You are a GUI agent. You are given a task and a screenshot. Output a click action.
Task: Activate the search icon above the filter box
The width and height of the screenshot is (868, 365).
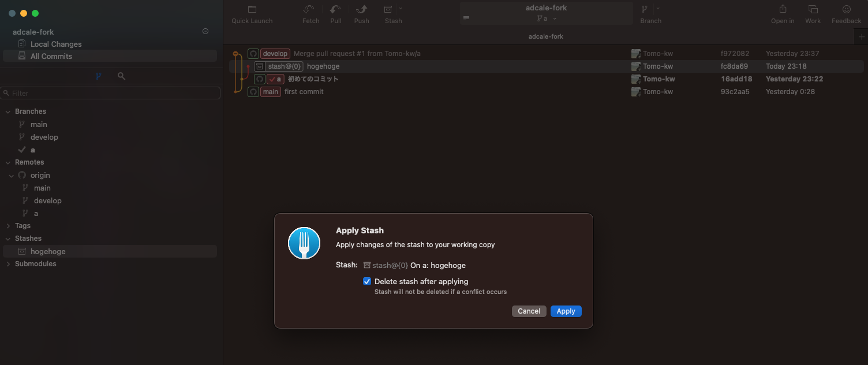coord(122,75)
